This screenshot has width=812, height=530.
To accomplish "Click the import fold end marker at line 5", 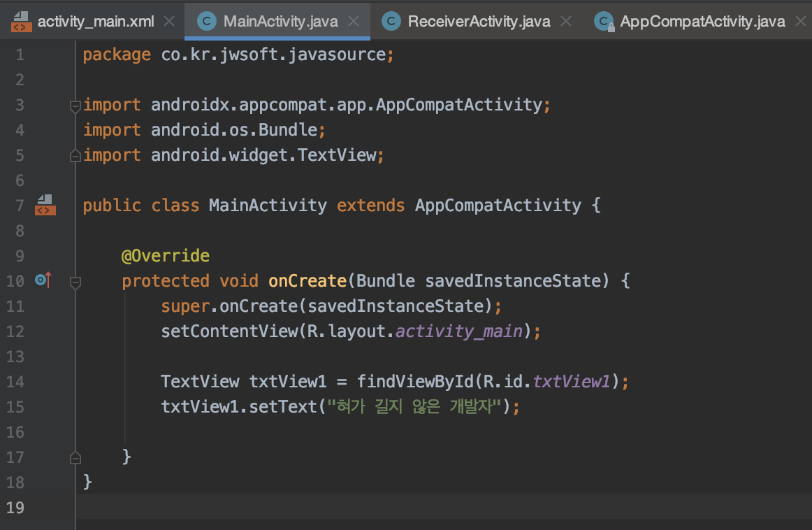I will click(x=75, y=155).
